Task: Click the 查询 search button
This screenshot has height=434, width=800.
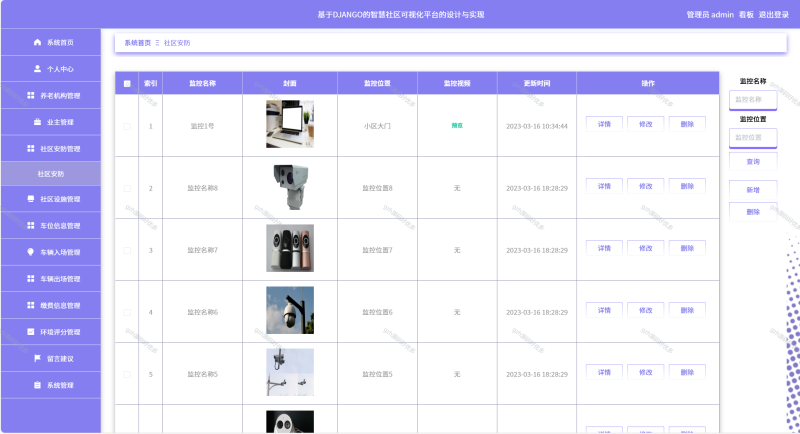Action: (x=753, y=162)
